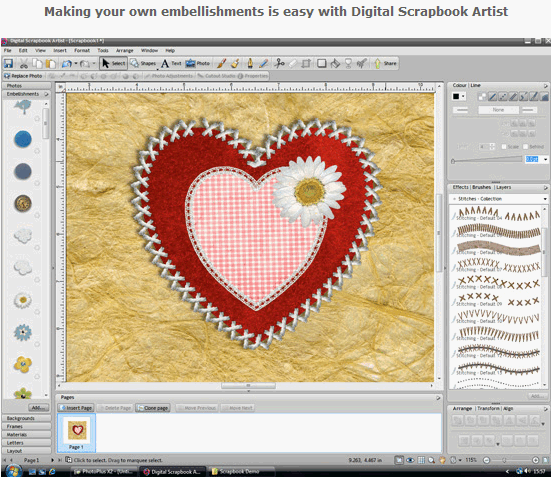Viewport: 551px width, 477px height.
Task: Click the zoom in plus button
Action: tap(535, 460)
